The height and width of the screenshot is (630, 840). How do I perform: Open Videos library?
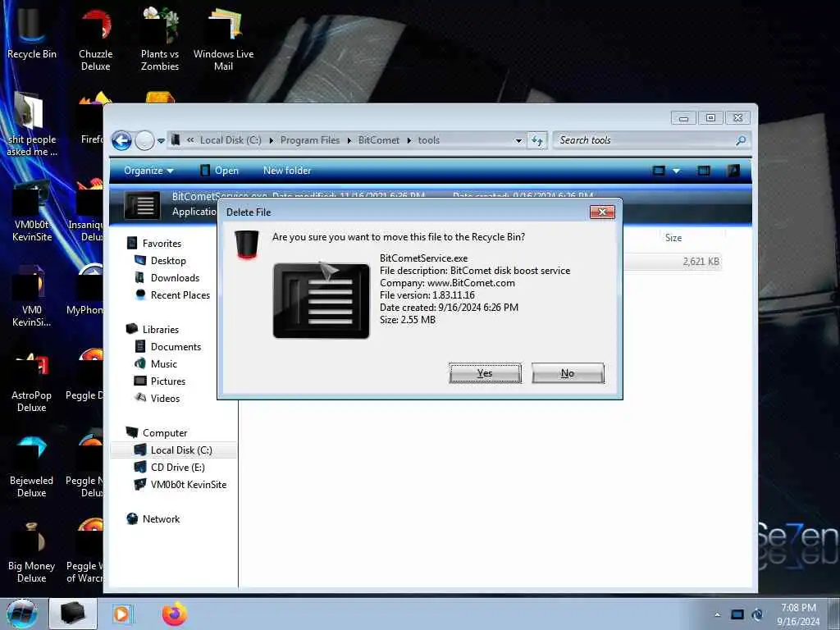click(x=165, y=398)
